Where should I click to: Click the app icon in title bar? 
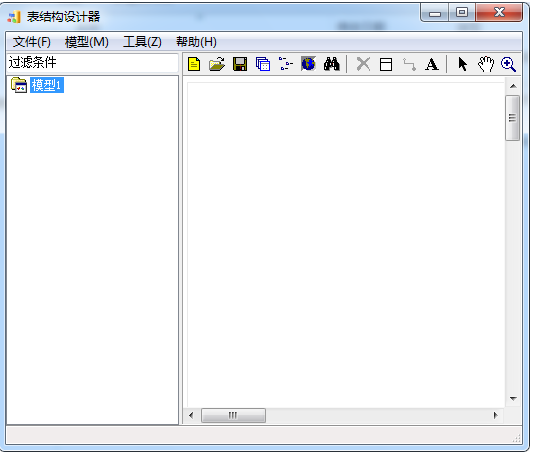(14, 17)
